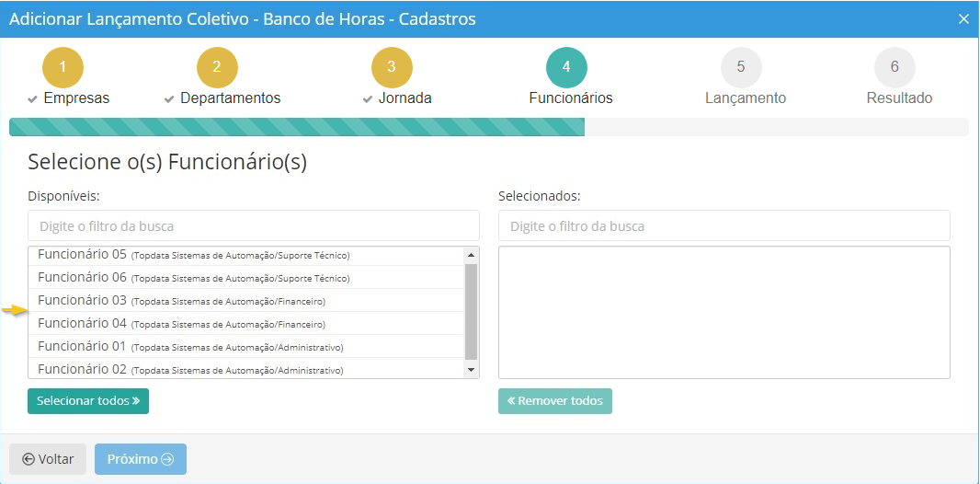Image resolution: width=980 pixels, height=484 pixels.
Task: Focus the Disponíveis search filter field
Action: coord(254,226)
